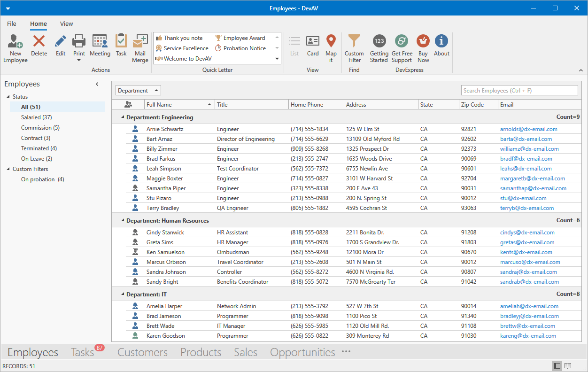Open the Custom Filter dialog

pos(354,48)
